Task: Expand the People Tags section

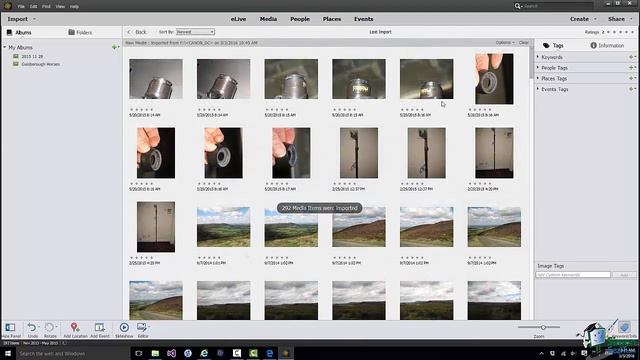Action: [538, 68]
